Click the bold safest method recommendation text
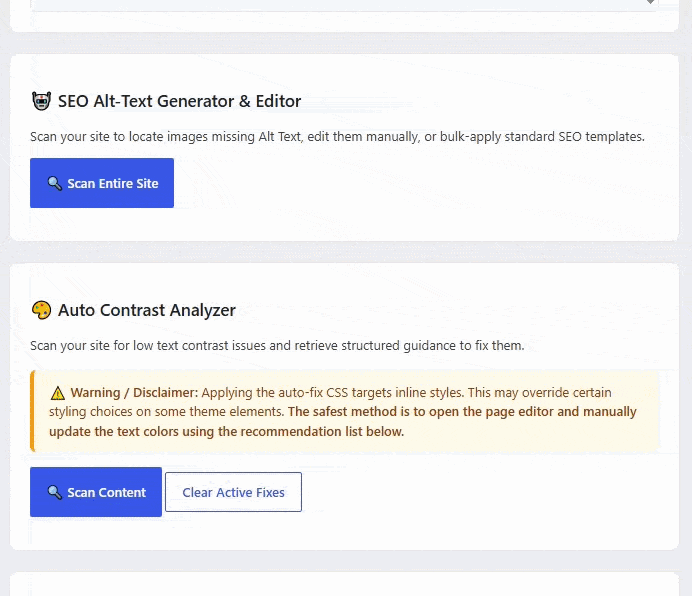692x596 pixels. (x=342, y=421)
